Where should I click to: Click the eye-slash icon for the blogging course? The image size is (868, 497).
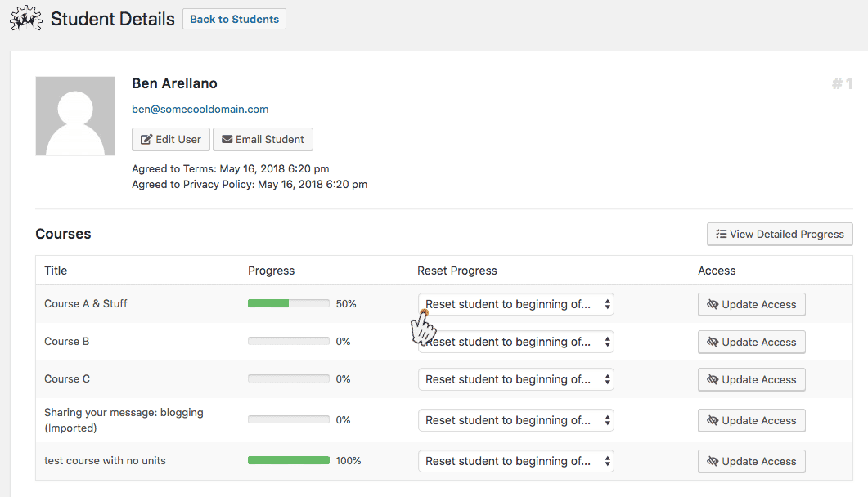coord(713,421)
